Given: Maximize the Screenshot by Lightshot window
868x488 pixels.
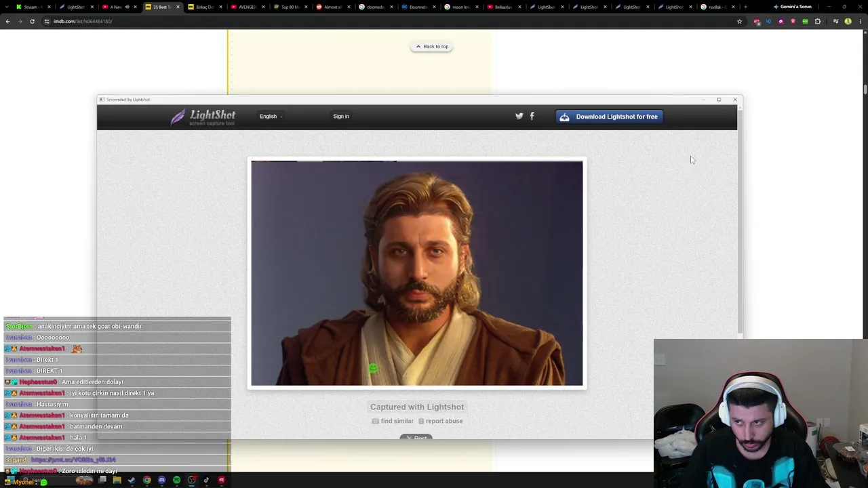Looking at the screenshot, I should [x=719, y=100].
